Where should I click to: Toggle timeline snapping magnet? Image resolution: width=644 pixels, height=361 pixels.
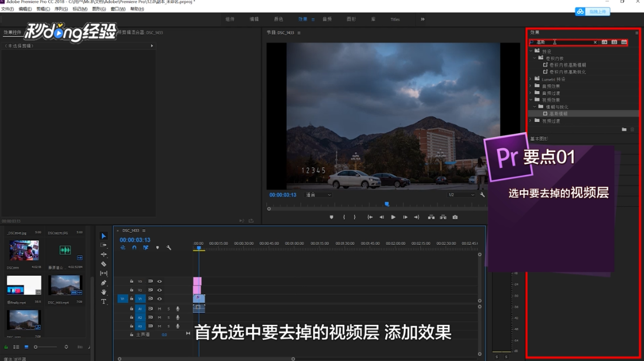(x=134, y=247)
